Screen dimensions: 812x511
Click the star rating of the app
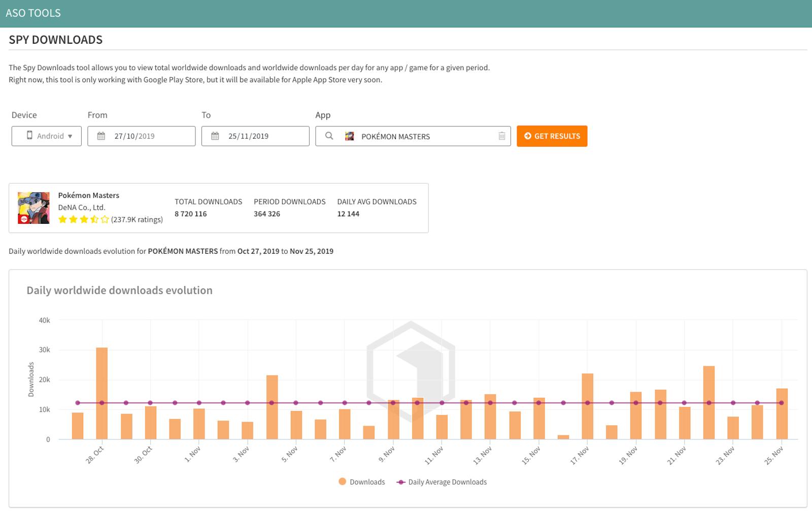coord(83,220)
